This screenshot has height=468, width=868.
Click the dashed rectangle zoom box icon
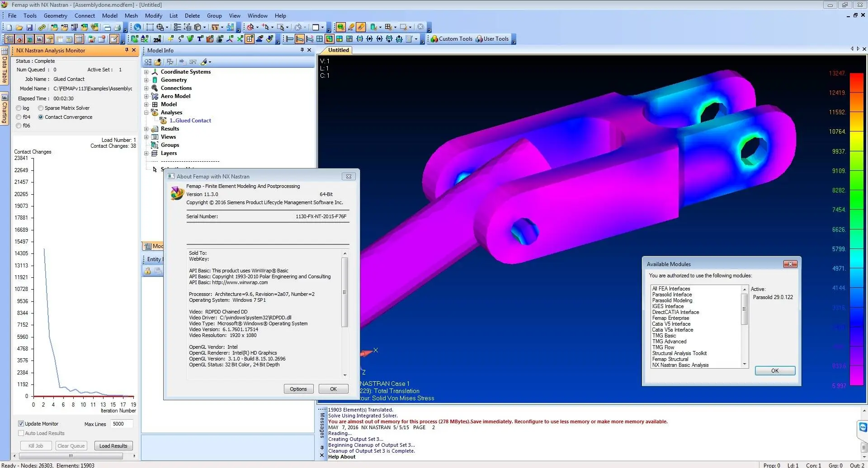click(x=150, y=27)
